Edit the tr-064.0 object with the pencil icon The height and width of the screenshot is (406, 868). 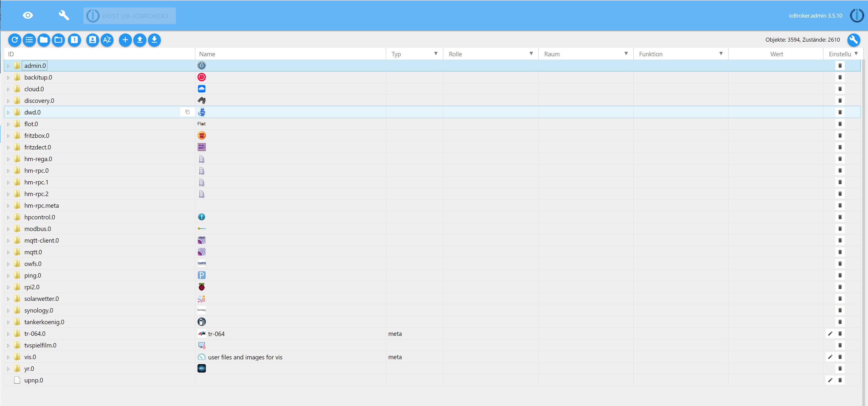coord(830,334)
